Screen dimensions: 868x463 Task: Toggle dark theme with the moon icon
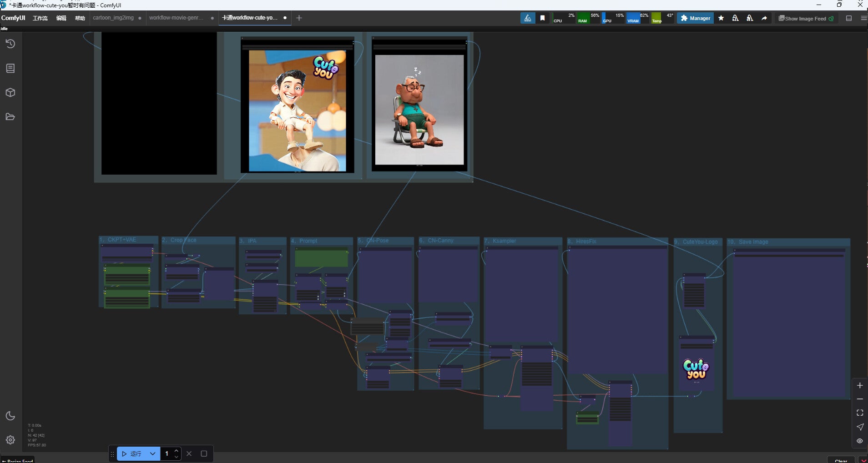(10, 416)
